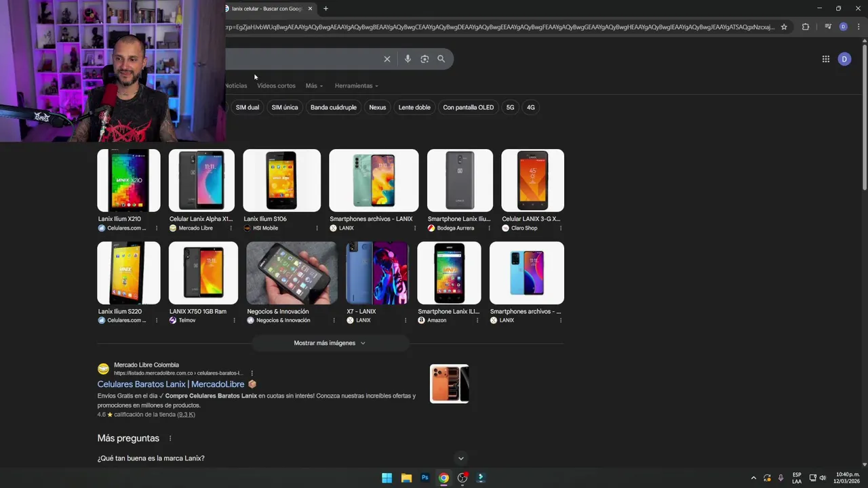Open a new Chrome tab
The image size is (868, 488).
(325, 9)
